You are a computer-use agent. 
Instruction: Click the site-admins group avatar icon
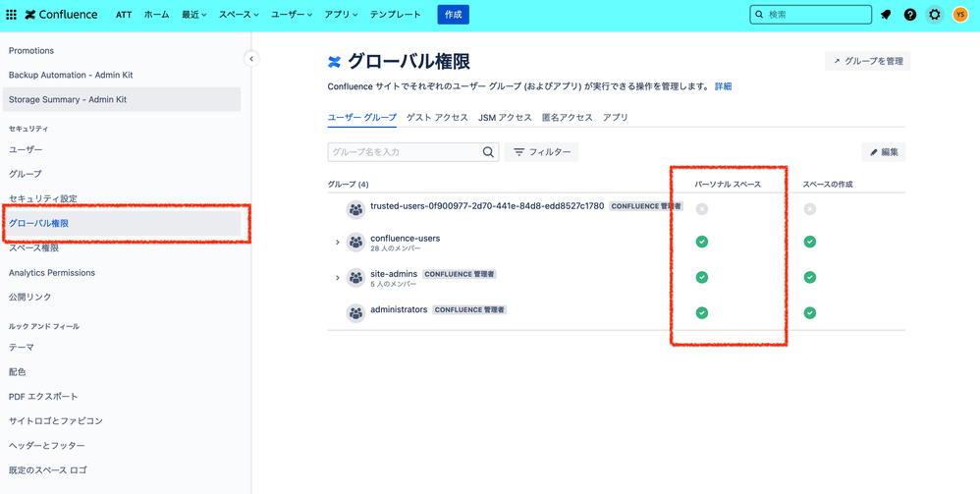click(355, 278)
